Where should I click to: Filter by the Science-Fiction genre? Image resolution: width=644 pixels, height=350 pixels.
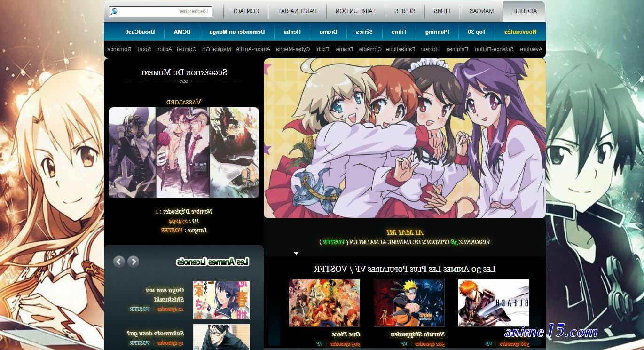494,49
